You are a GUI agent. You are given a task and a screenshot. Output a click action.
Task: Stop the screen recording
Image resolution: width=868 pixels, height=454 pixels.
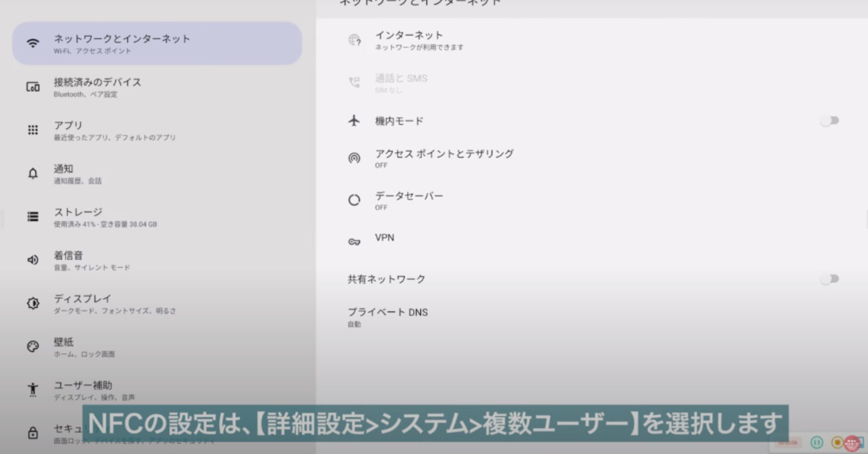(x=837, y=442)
